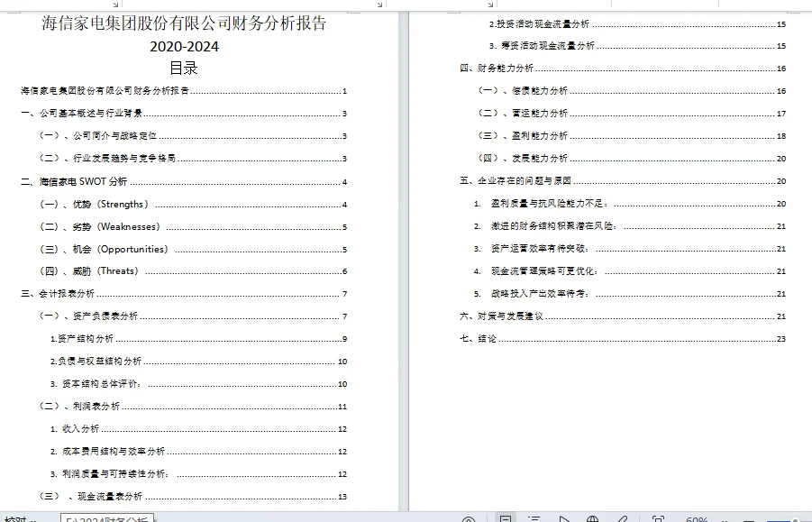This screenshot has height=522, width=812.
Task: Click the 目录 heading
Action: click(184, 68)
